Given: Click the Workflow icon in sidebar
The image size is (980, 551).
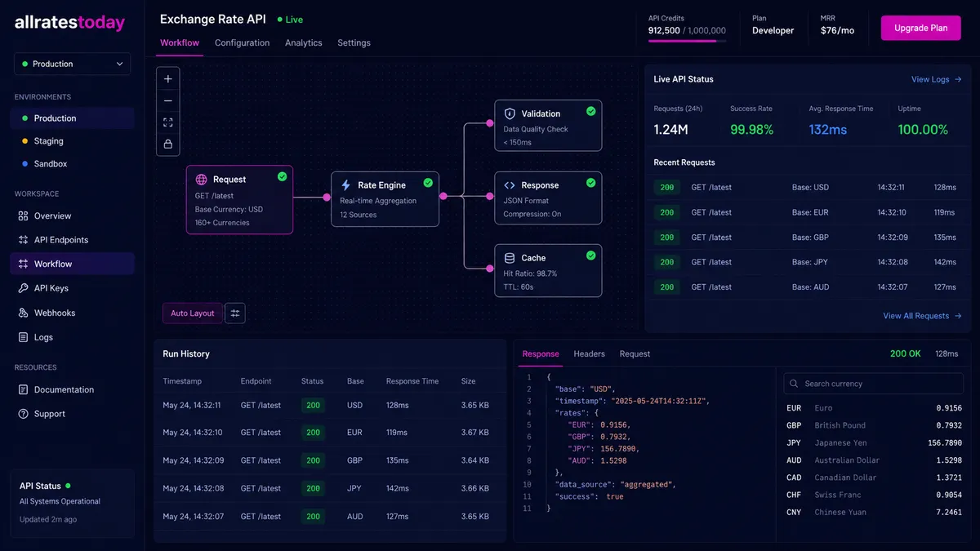Looking at the screenshot, I should coord(23,264).
